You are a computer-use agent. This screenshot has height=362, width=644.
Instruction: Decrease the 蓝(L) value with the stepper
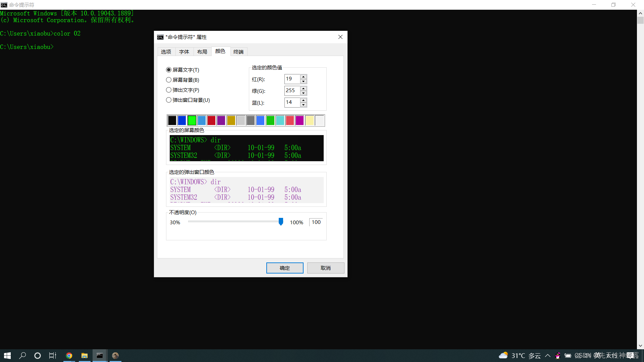pos(304,105)
